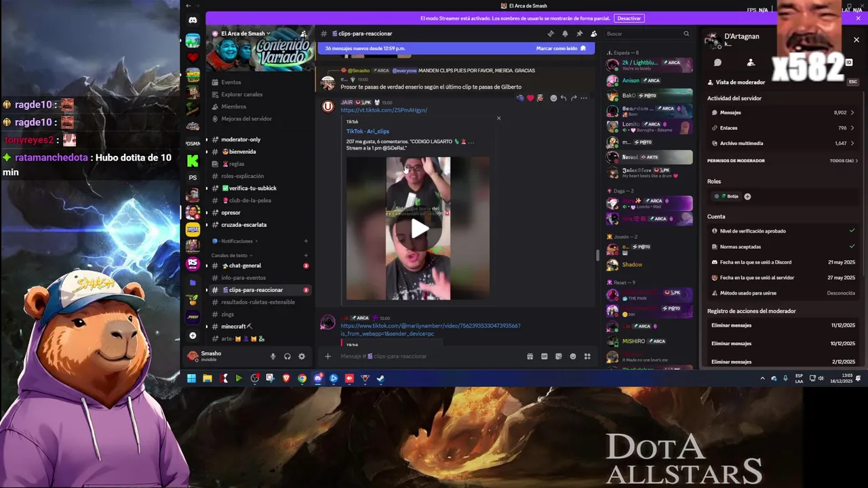Toggle member list icon in header
This screenshot has width=868, height=488.
coord(594,33)
